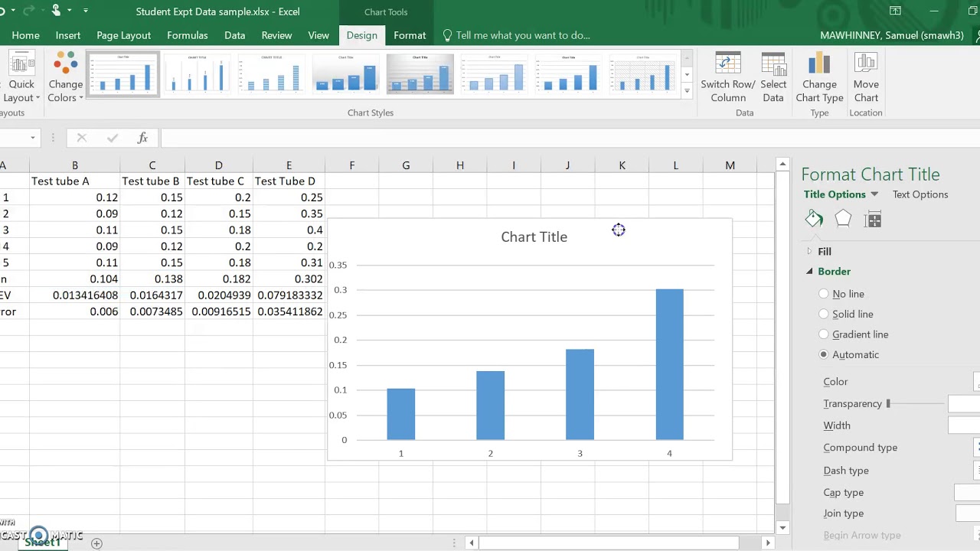Select cell 'Test Tube D'
Image resolution: width=980 pixels, height=551 pixels.
point(289,181)
